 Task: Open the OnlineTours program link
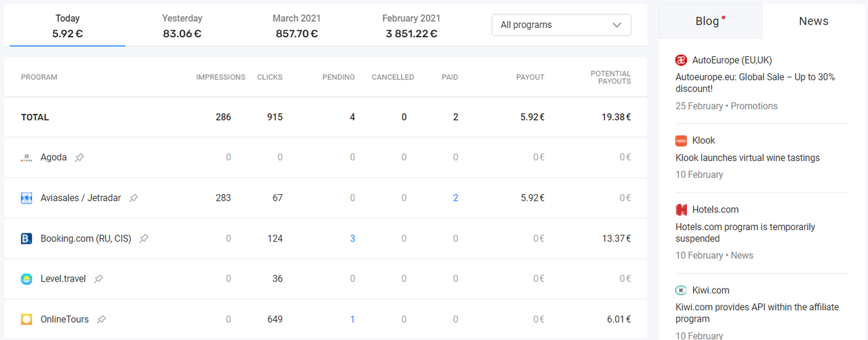[x=64, y=320]
